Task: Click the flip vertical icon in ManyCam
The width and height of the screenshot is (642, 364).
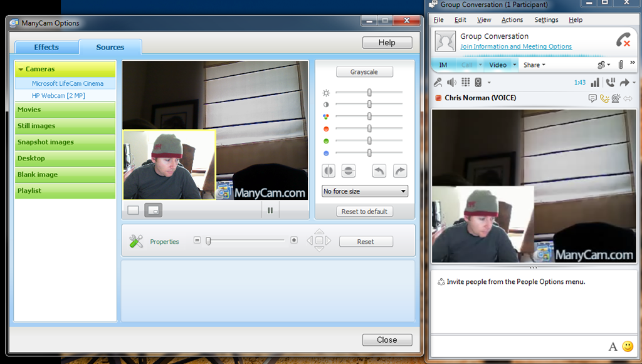Action: point(349,170)
